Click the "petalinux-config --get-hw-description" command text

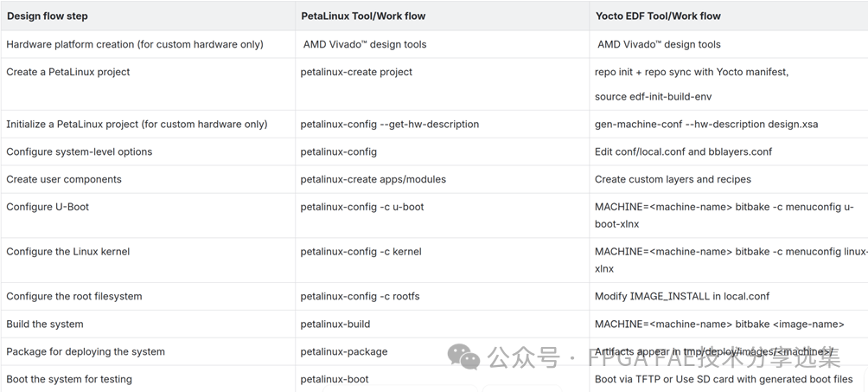click(x=389, y=124)
